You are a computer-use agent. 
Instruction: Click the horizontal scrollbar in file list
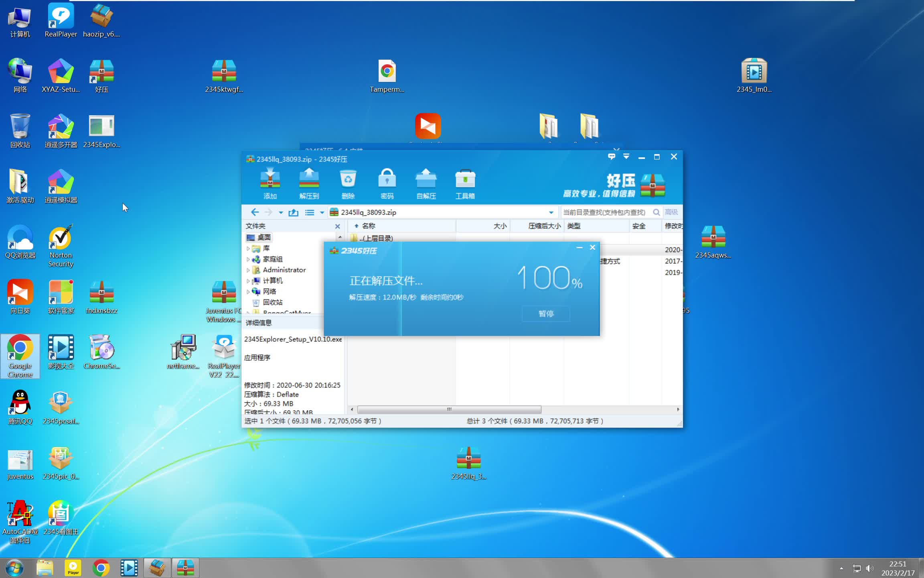pyautogui.click(x=449, y=409)
